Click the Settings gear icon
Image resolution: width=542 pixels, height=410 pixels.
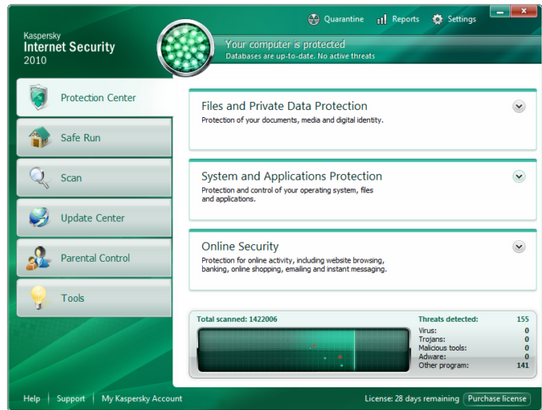click(437, 19)
